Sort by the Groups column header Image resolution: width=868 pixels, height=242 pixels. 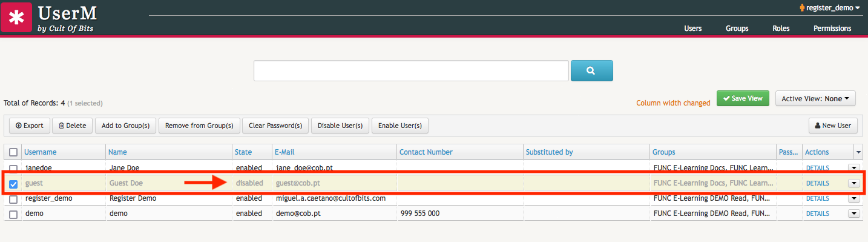tap(664, 152)
